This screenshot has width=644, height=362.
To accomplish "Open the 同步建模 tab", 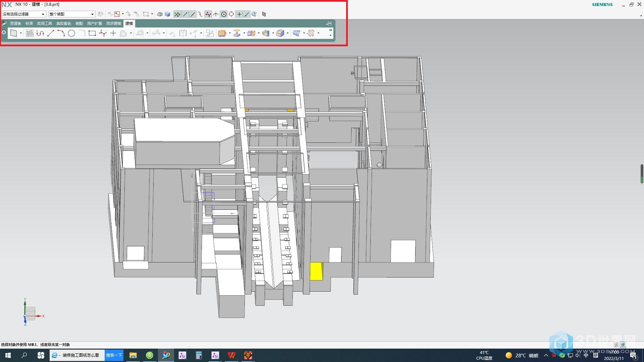I will click(114, 23).
